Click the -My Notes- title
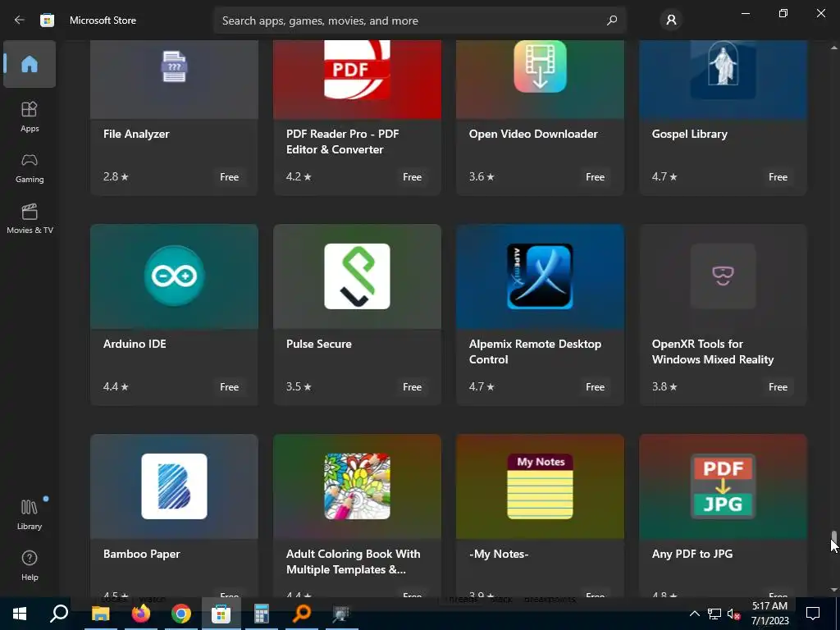The image size is (840, 630). click(x=499, y=554)
